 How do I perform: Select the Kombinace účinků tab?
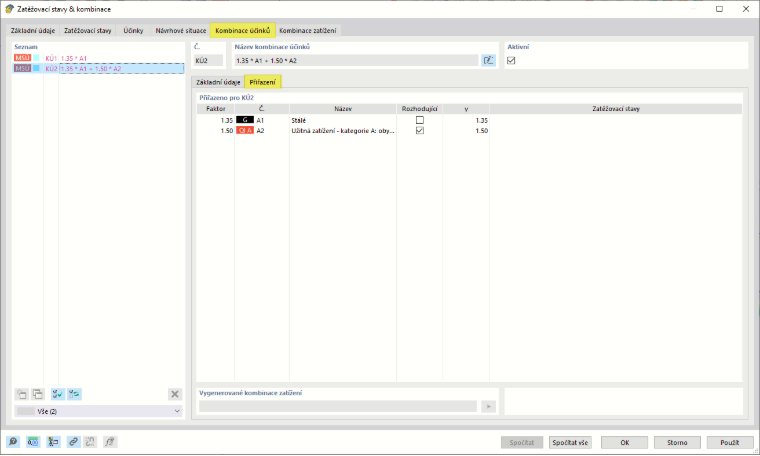[243, 31]
